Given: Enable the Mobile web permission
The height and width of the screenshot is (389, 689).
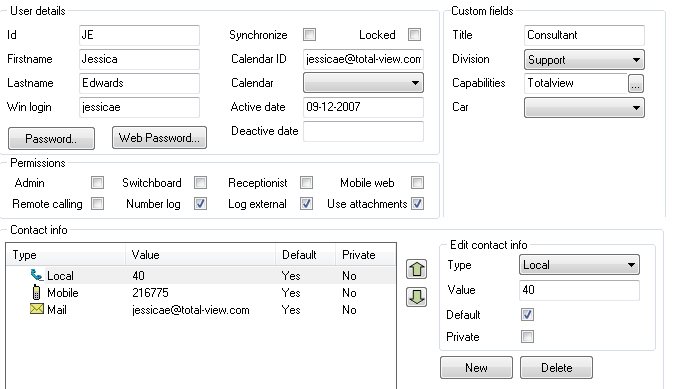Looking at the screenshot, I should 417,182.
